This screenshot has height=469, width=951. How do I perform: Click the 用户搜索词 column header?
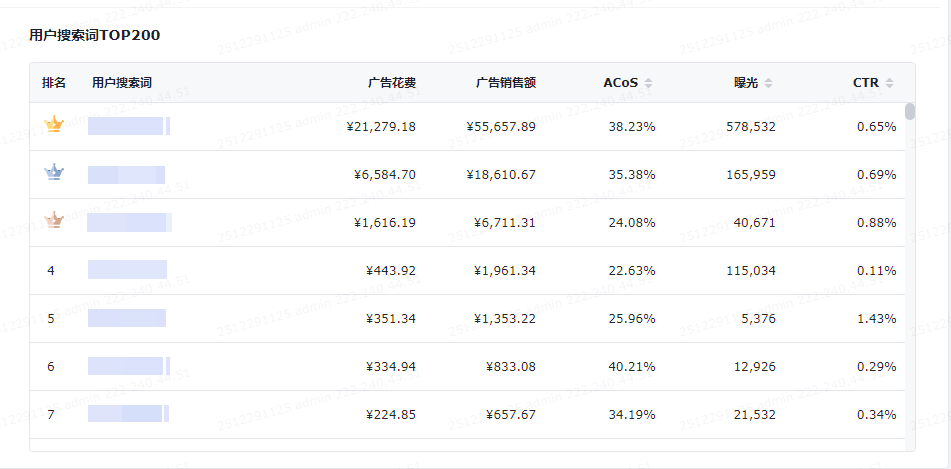[x=121, y=83]
